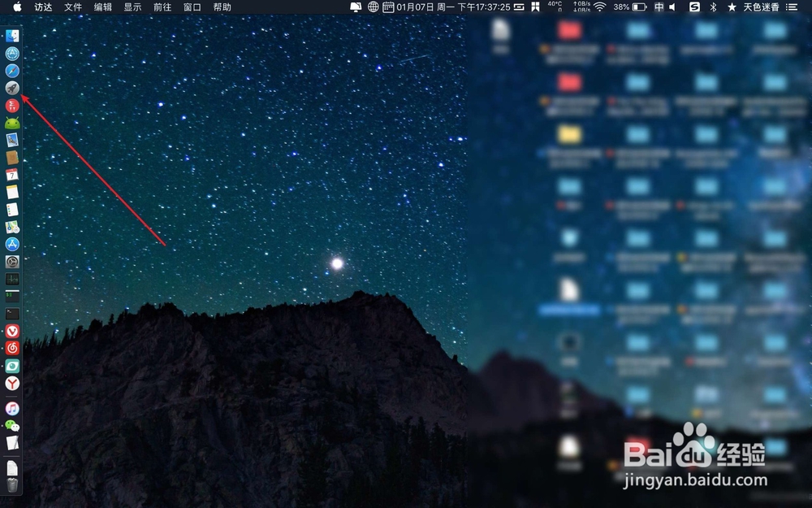Open the Apple menu
Image resolution: width=812 pixels, height=508 pixels.
(17, 7)
